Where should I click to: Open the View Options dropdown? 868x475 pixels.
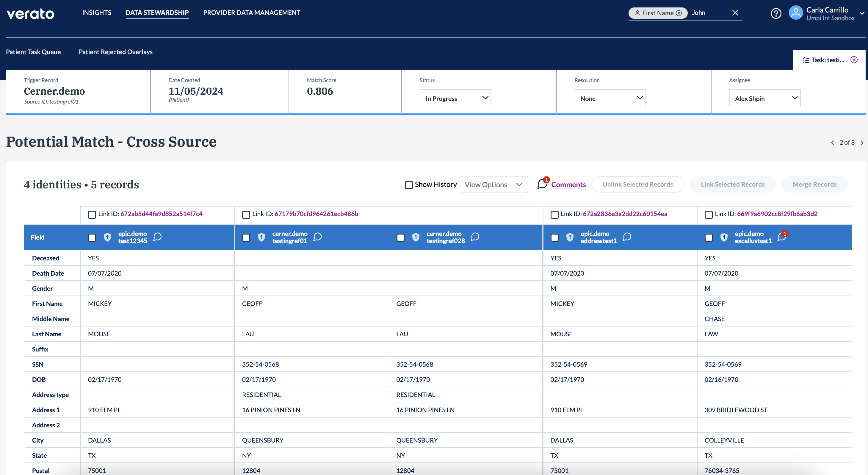pyautogui.click(x=493, y=185)
